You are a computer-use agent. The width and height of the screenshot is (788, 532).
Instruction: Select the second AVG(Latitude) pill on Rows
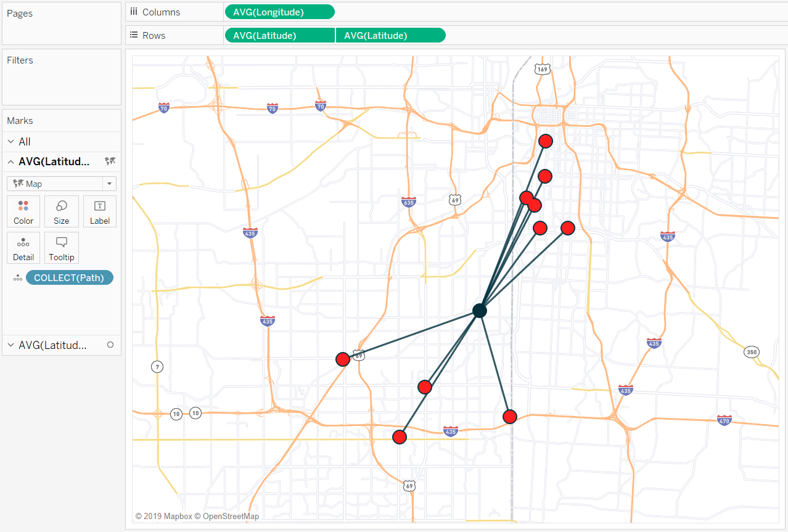click(x=391, y=35)
